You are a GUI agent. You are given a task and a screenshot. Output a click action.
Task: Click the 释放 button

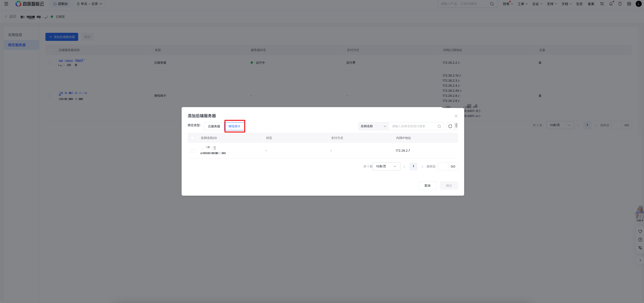[87, 37]
